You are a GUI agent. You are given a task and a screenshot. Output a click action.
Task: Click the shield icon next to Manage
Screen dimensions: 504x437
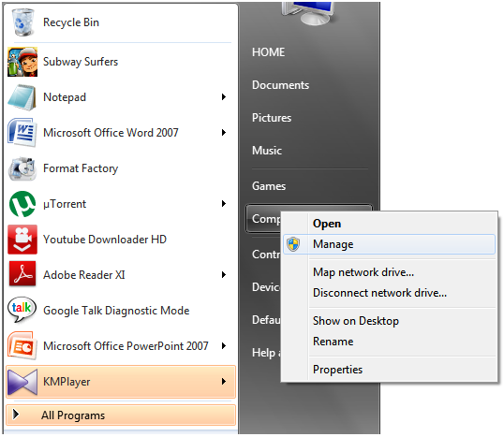pyautogui.click(x=293, y=244)
